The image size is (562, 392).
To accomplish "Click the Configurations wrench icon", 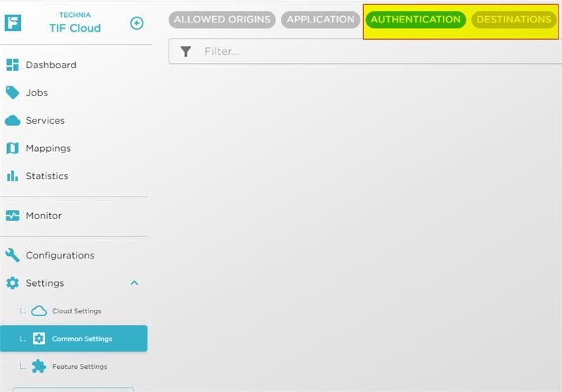I will [x=13, y=255].
